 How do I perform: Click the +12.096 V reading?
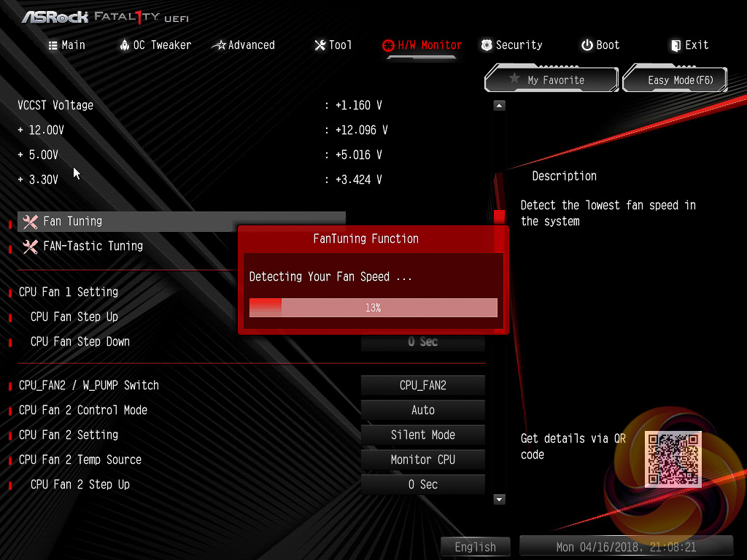[x=362, y=130]
